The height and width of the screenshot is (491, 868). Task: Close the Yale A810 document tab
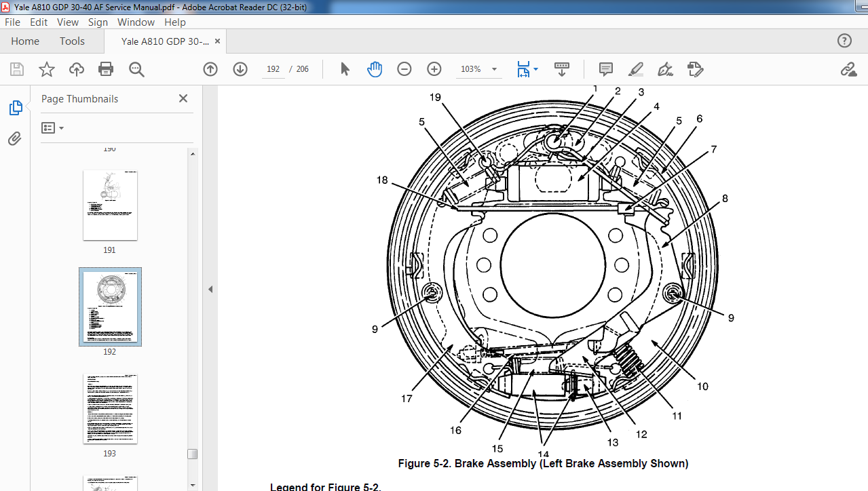pos(217,41)
